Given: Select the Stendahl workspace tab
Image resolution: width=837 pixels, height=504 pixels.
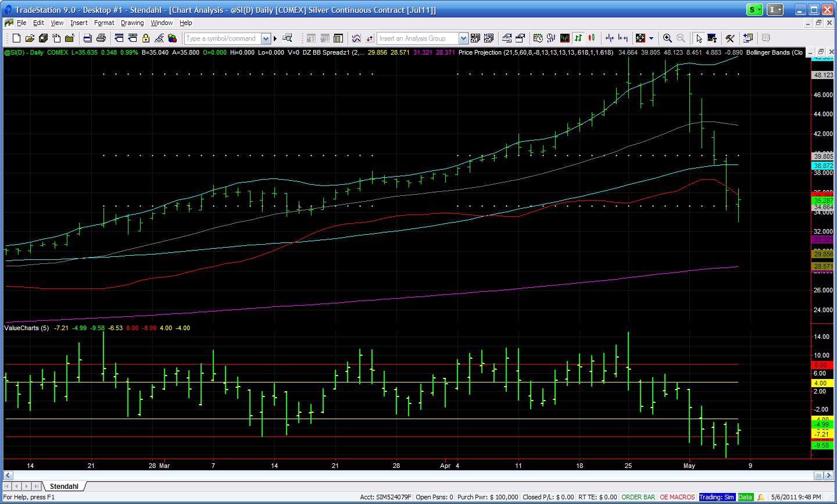Looking at the screenshot, I should pyautogui.click(x=64, y=486).
